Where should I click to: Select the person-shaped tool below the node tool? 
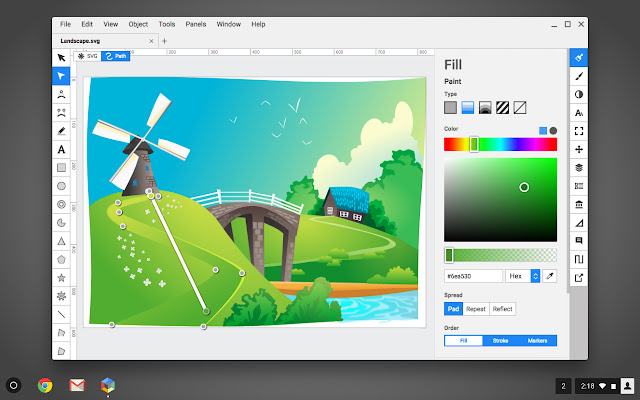coord(61,94)
